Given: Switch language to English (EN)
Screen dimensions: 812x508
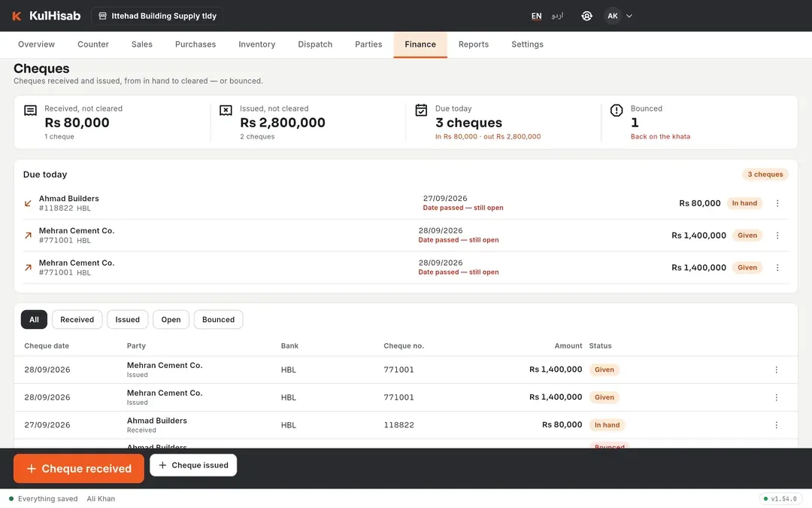Looking at the screenshot, I should pos(537,16).
